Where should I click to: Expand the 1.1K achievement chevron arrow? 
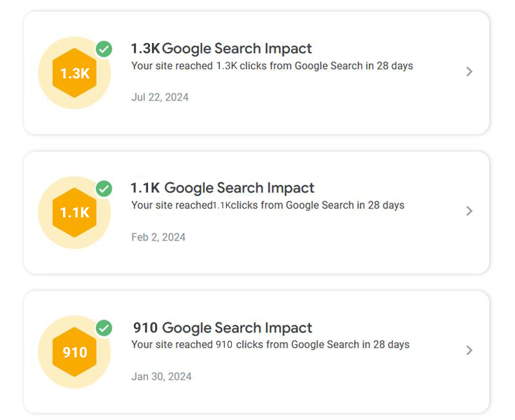coord(469,211)
